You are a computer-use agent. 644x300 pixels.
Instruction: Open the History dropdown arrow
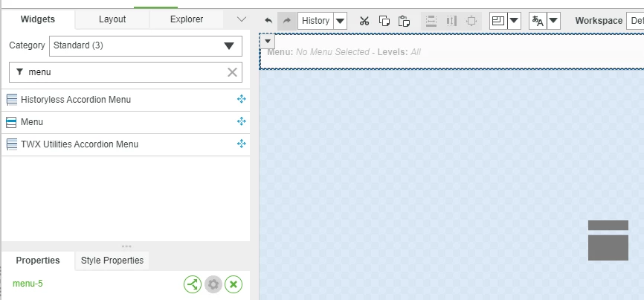tap(340, 21)
